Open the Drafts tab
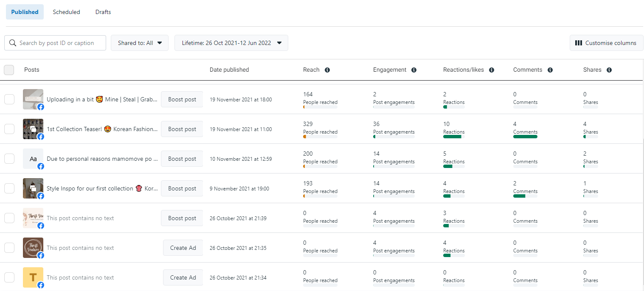 click(x=103, y=12)
